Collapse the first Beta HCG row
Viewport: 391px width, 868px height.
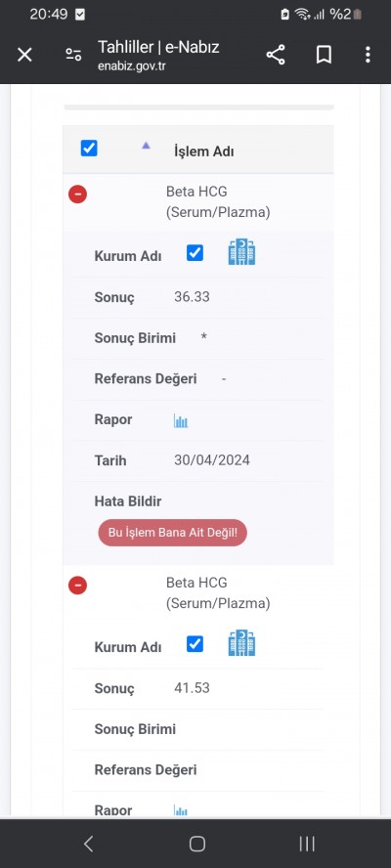pyautogui.click(x=77, y=194)
